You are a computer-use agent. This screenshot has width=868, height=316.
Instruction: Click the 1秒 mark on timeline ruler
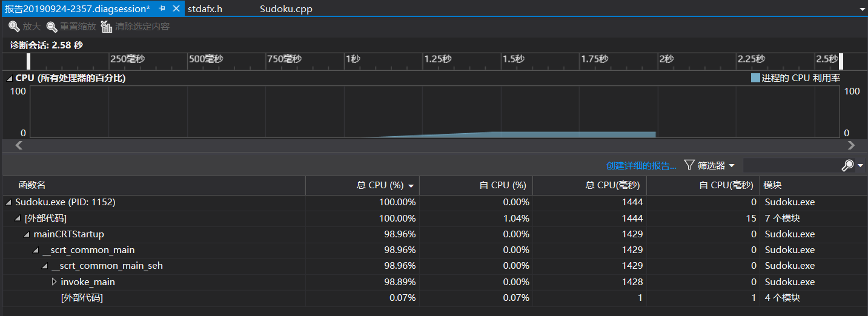353,59
